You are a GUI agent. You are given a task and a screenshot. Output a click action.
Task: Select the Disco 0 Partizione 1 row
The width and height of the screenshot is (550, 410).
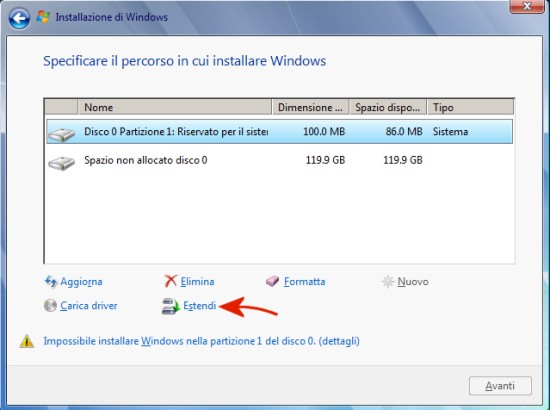280,132
